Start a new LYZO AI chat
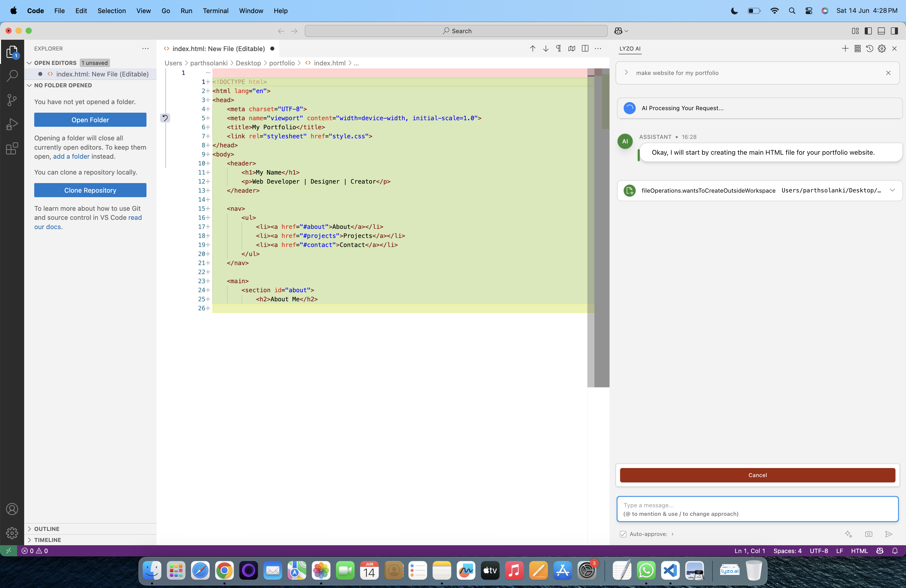 click(845, 49)
